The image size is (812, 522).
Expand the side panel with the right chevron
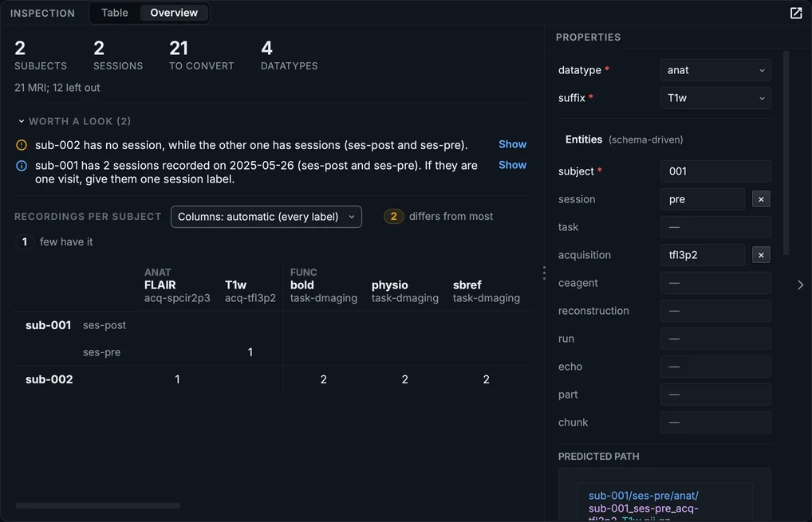coord(800,285)
